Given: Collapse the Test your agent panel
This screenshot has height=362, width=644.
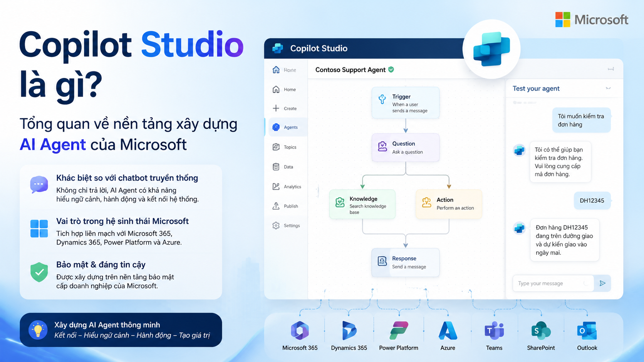Looking at the screenshot, I should (608, 88).
